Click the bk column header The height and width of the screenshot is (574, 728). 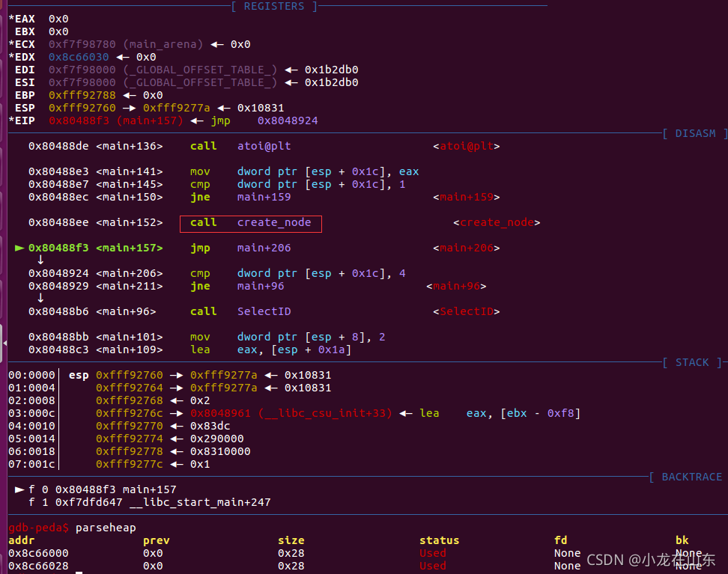tap(682, 540)
